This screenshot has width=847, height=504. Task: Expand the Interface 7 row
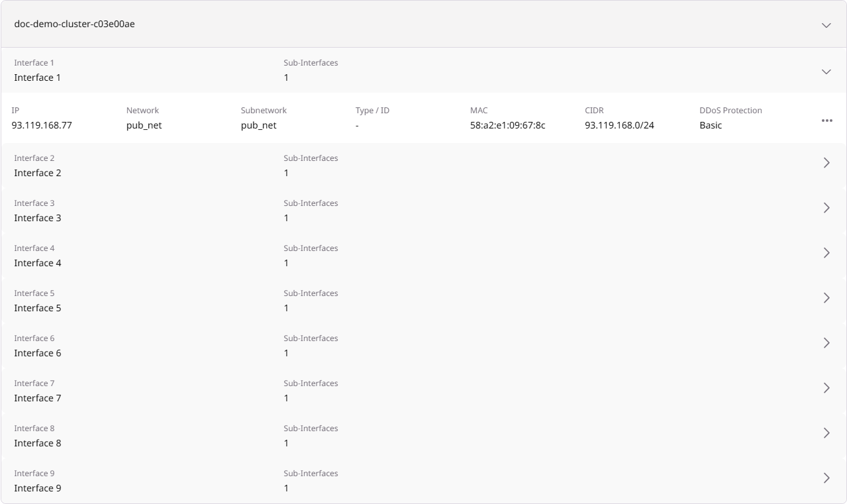tap(826, 388)
